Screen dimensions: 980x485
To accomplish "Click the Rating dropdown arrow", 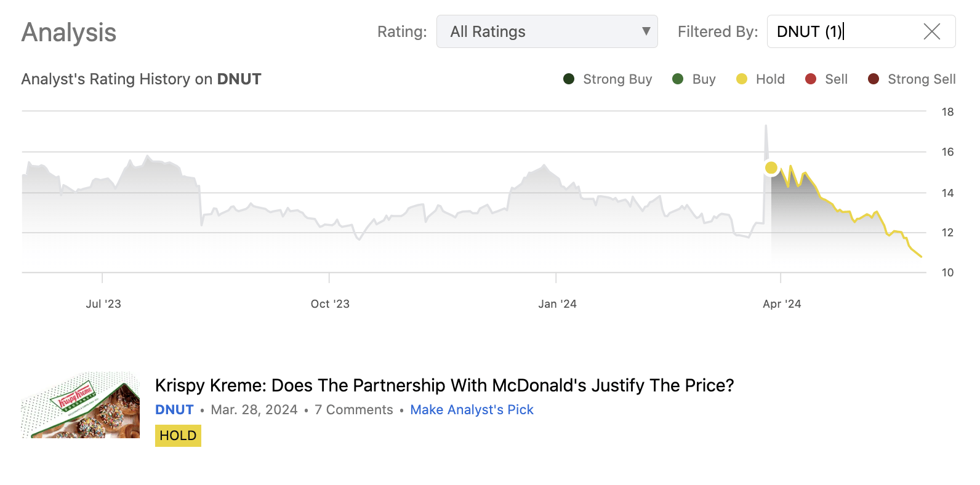I will point(645,31).
